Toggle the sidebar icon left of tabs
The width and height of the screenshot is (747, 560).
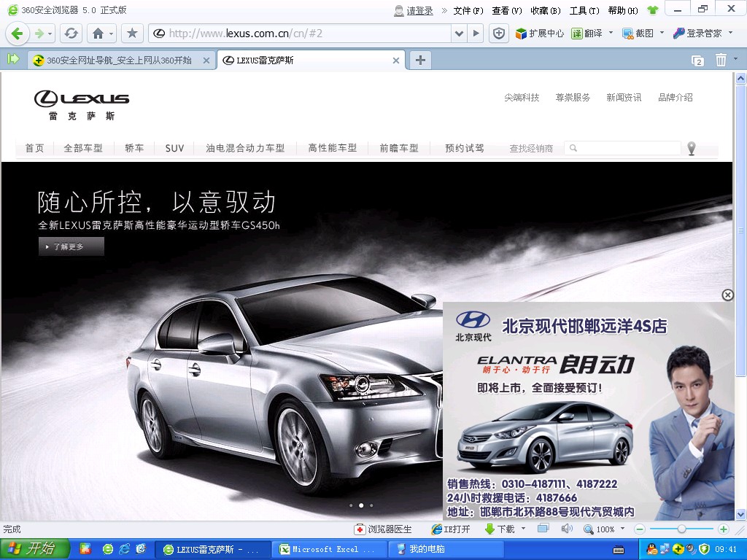tap(13, 59)
